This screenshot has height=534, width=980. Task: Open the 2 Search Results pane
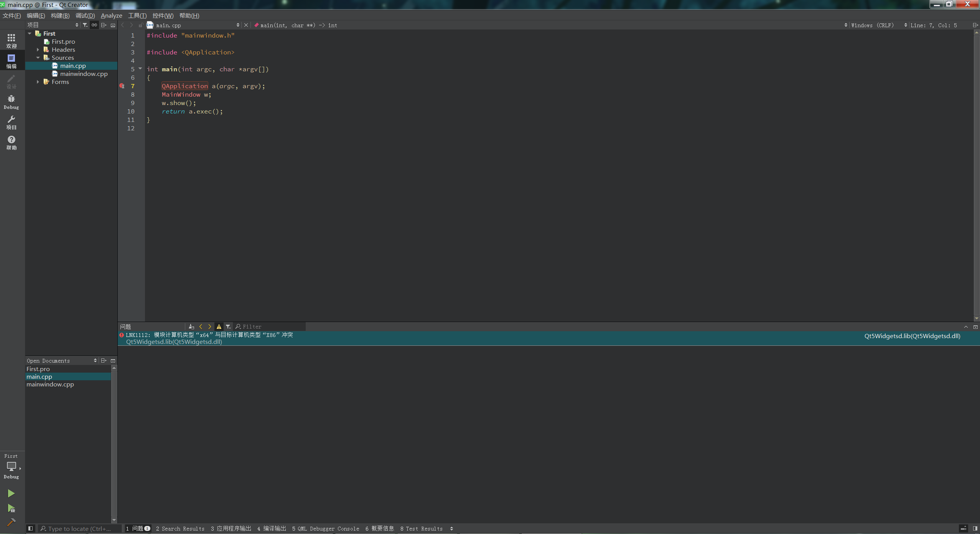(180, 528)
